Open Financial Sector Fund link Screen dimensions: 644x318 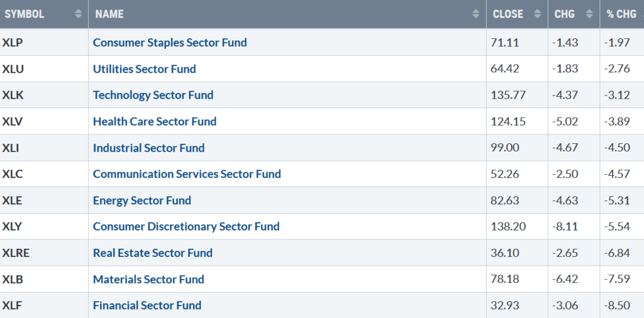[147, 305]
